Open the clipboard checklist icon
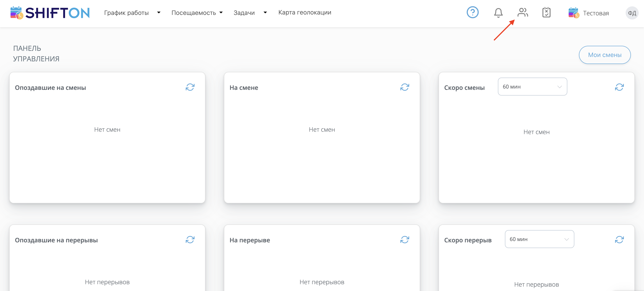 [x=547, y=12]
